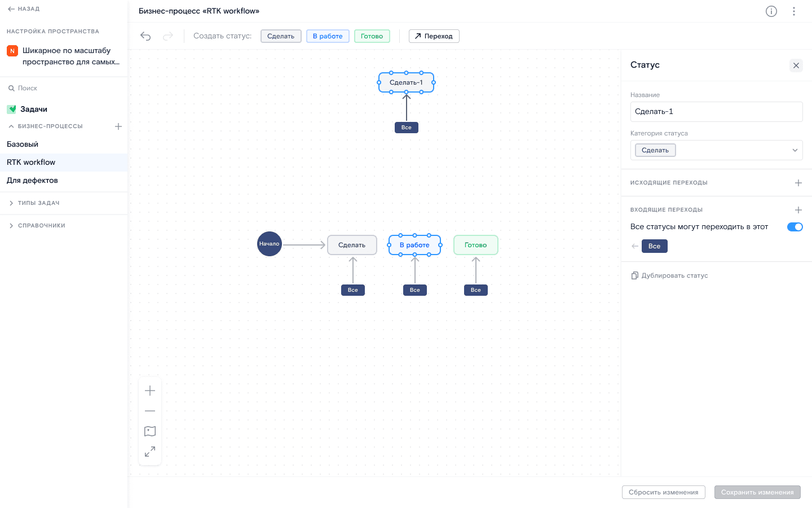Click the Задачи checkmark icon
The width and height of the screenshot is (812, 508).
pos(12,109)
